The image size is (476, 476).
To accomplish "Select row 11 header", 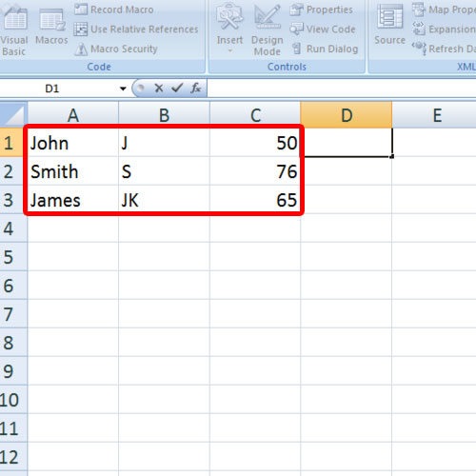I will click(13, 428).
